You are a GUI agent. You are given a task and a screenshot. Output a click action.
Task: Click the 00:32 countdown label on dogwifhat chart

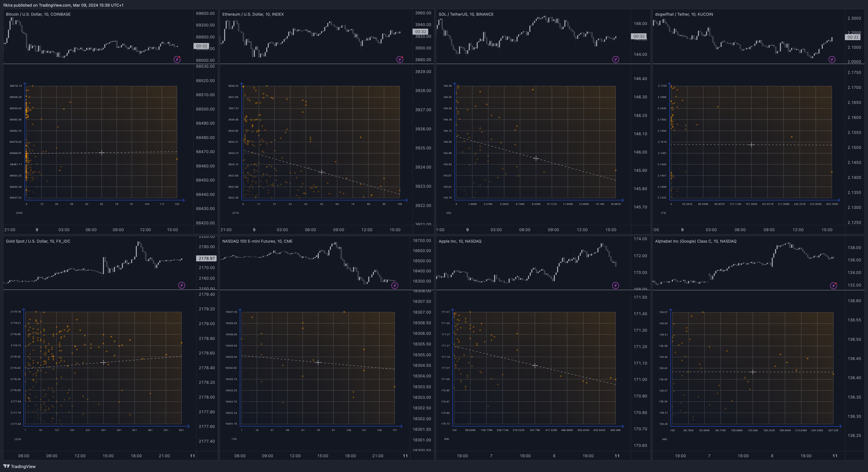click(853, 37)
